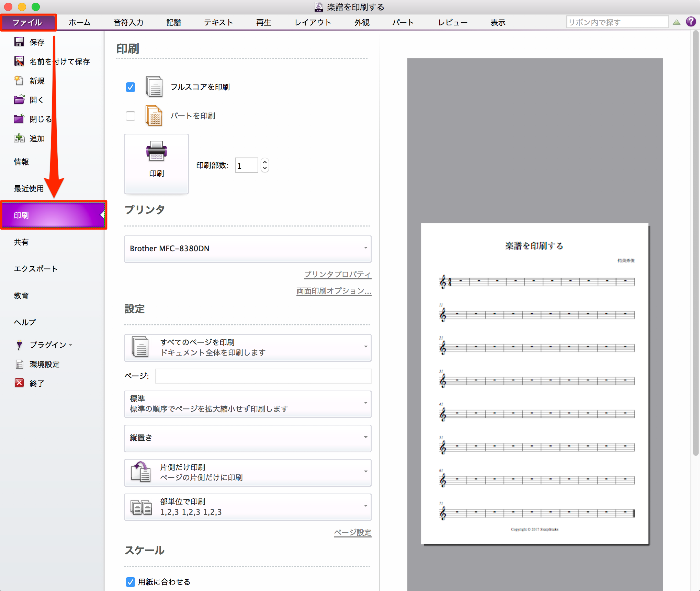Click the Open folder icon
Screen dimensions: 700x591
coord(19,100)
